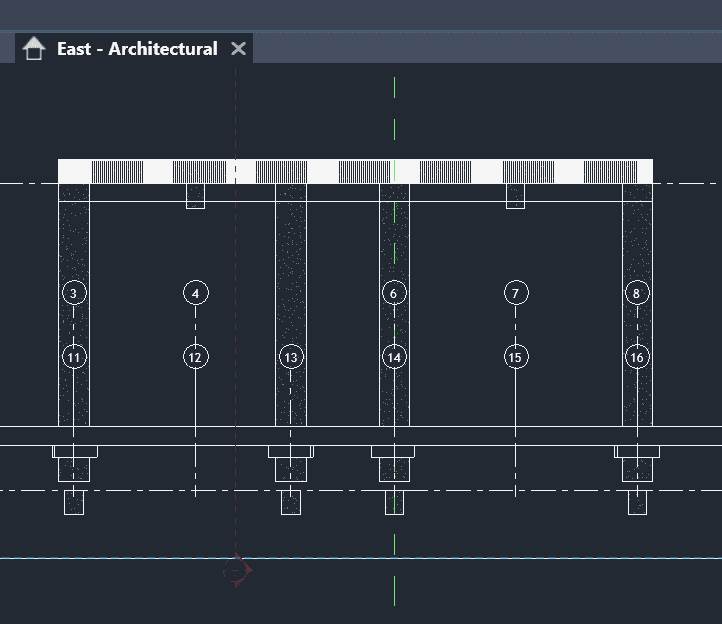This screenshot has height=624, width=722.
Task: Select grid bubble number 3
Action: pos(73,293)
